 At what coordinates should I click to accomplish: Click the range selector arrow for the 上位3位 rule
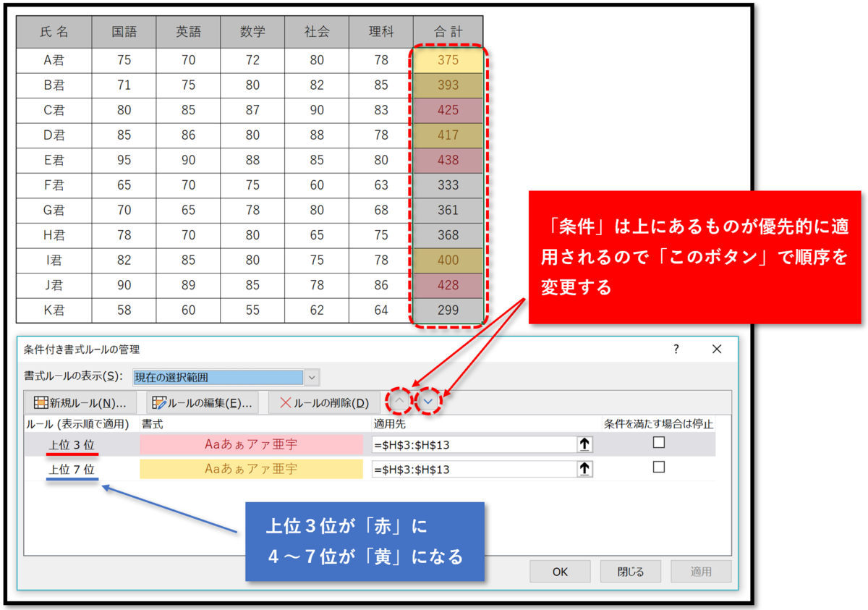point(584,444)
